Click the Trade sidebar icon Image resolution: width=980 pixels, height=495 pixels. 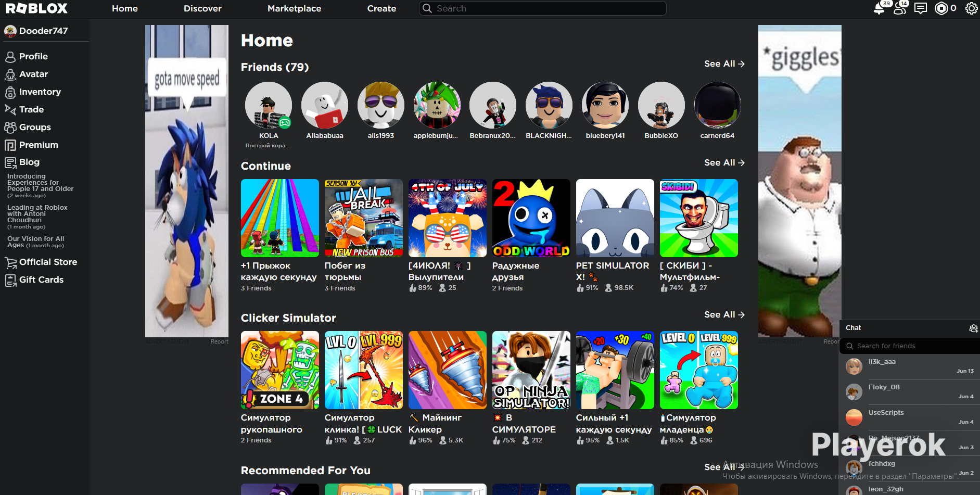tap(10, 109)
